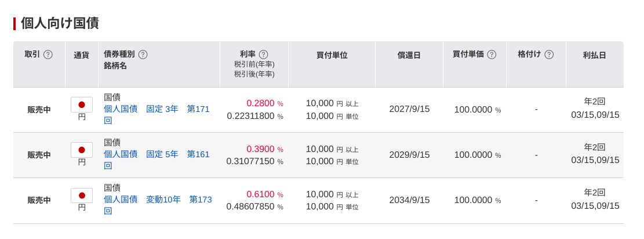Click the 個人向け国債 section heading
This screenshot has height=239, width=644.
[60, 23]
